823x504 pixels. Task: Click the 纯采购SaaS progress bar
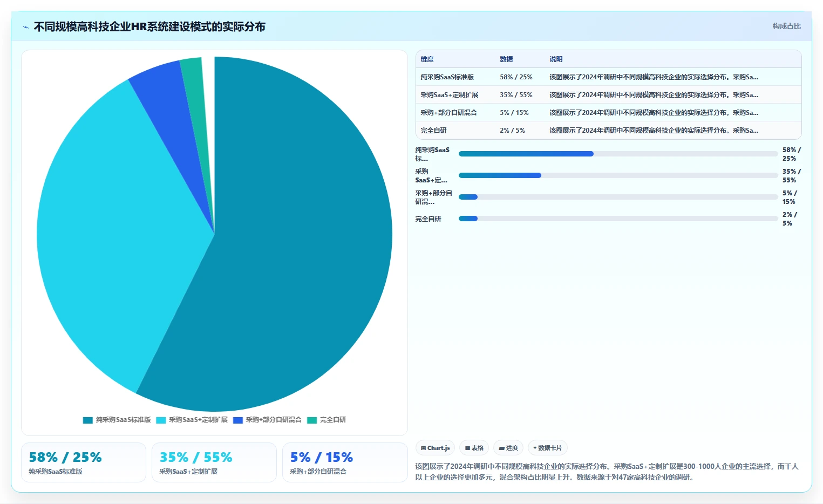(618, 154)
